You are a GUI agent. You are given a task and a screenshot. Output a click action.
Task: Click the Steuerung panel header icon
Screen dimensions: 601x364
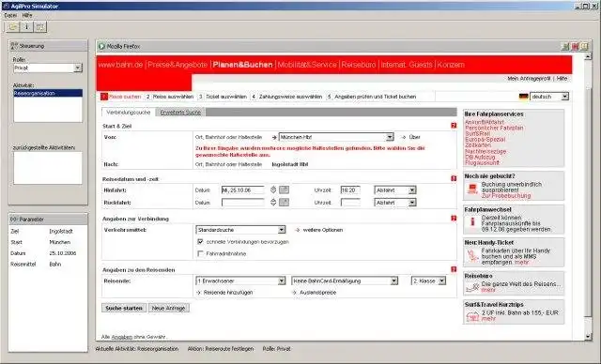tap(14, 46)
